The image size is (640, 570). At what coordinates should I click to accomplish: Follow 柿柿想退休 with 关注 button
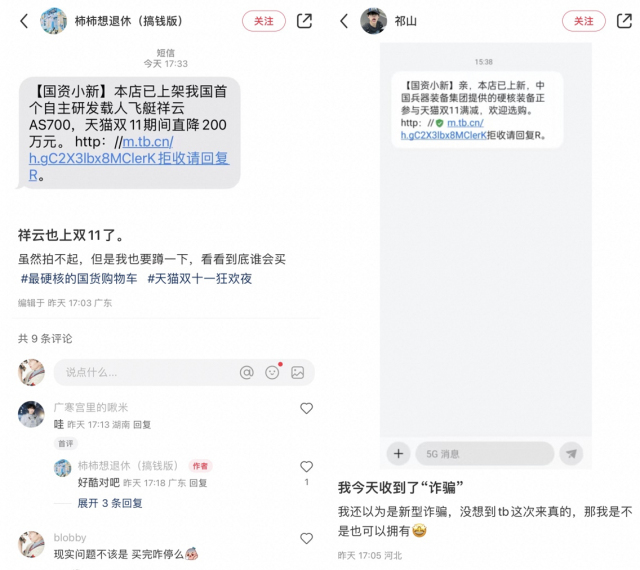[264, 21]
